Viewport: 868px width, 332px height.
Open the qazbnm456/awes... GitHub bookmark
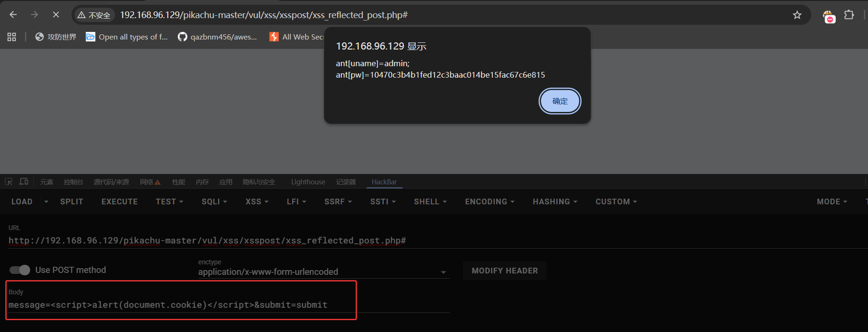[x=217, y=37]
